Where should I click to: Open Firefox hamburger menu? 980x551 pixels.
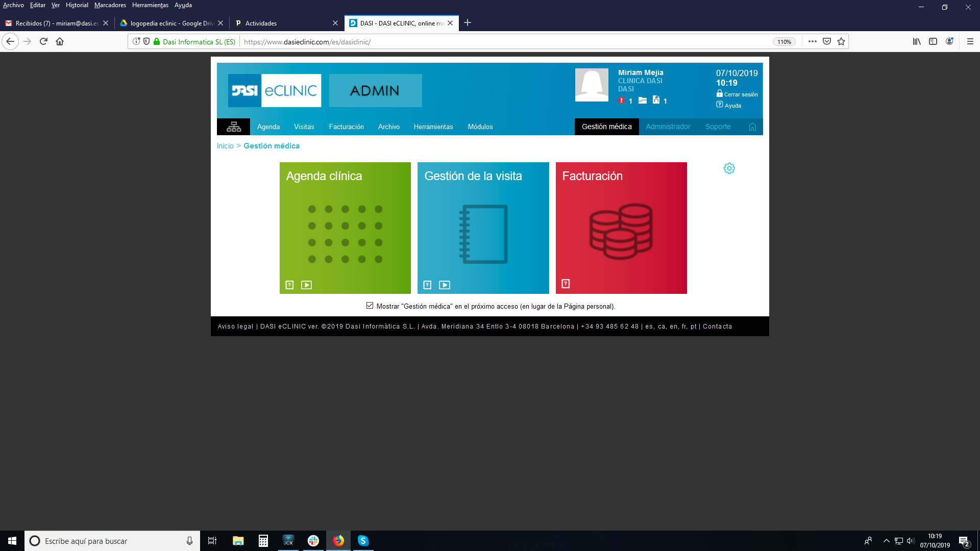point(970,41)
